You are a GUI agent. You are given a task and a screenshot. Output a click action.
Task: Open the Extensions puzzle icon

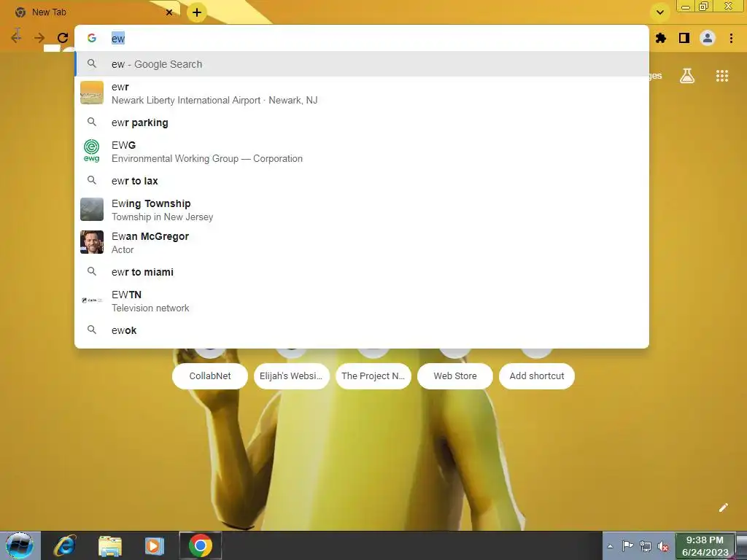[x=660, y=38]
